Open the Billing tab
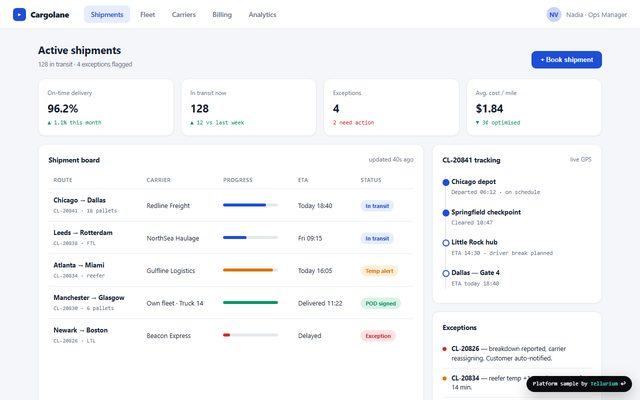The width and height of the screenshot is (640, 400). pyautogui.click(x=222, y=15)
